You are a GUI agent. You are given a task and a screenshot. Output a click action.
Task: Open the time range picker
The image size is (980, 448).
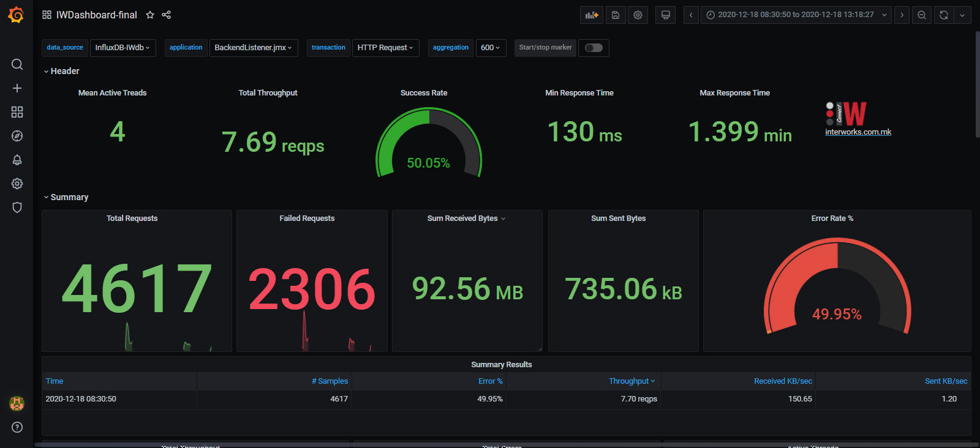796,15
